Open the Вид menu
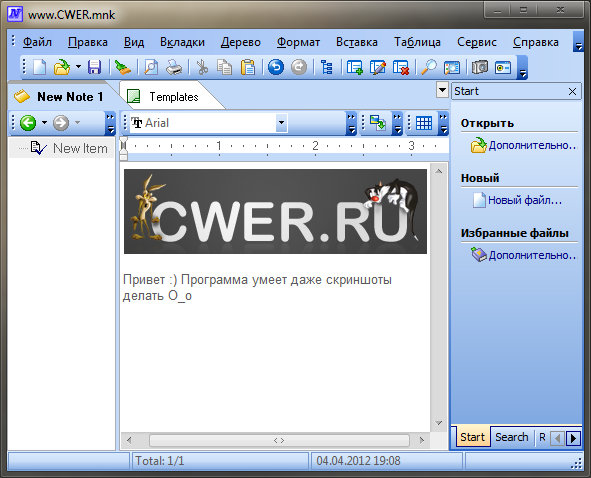The height and width of the screenshot is (478, 591). pos(134,42)
